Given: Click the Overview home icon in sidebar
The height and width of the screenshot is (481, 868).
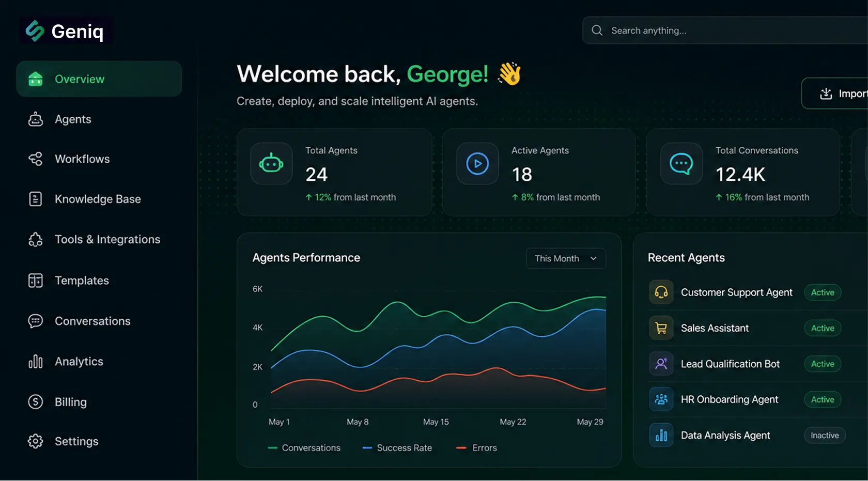Looking at the screenshot, I should [x=36, y=79].
